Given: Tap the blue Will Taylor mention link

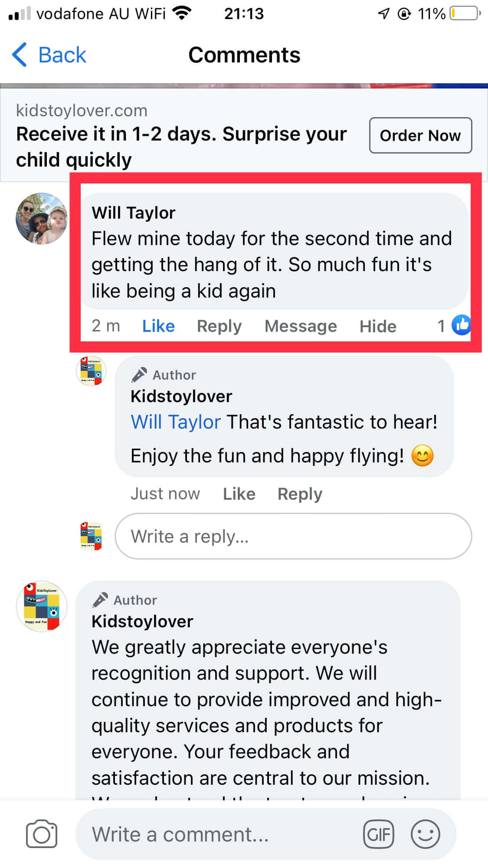Looking at the screenshot, I should (176, 422).
